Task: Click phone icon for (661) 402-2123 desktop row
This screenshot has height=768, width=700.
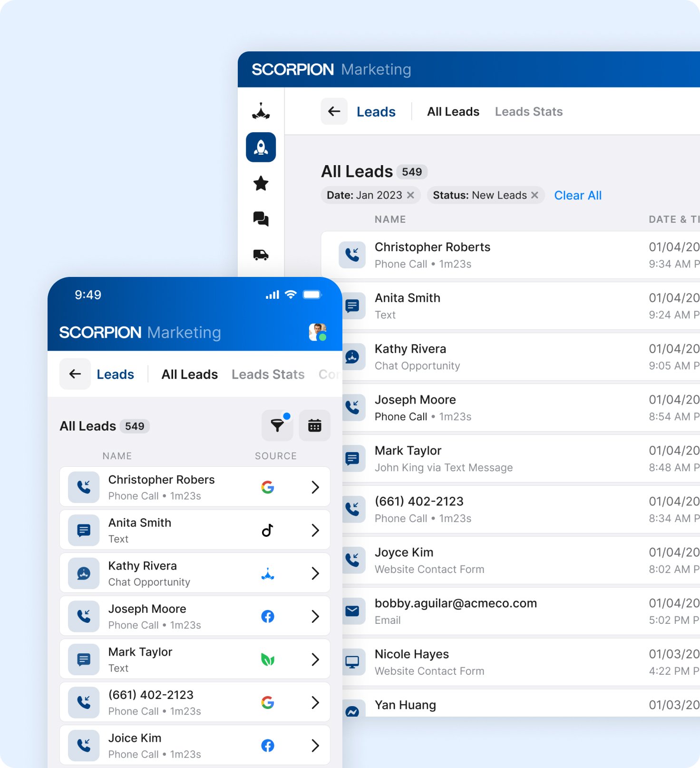Action: pos(352,509)
